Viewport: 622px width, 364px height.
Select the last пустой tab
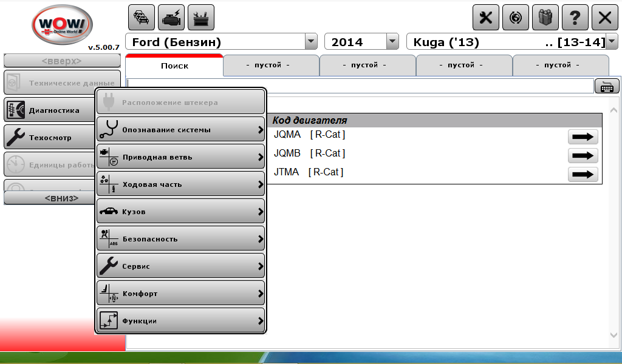(x=561, y=65)
